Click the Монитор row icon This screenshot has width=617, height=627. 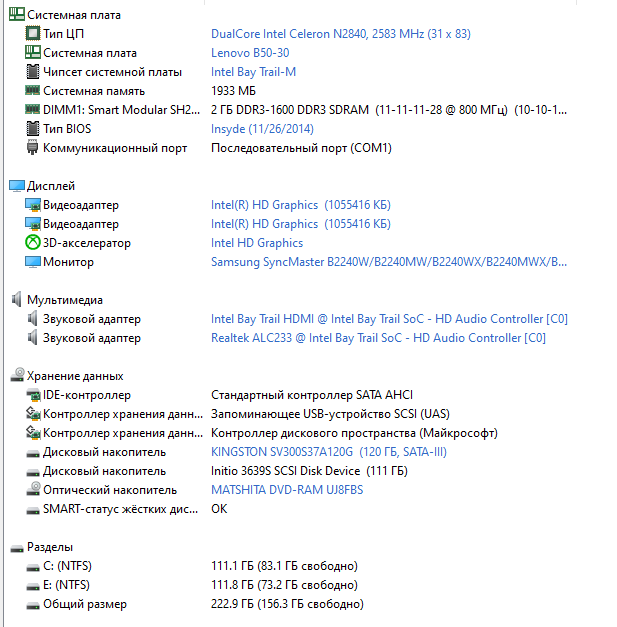click(x=33, y=262)
